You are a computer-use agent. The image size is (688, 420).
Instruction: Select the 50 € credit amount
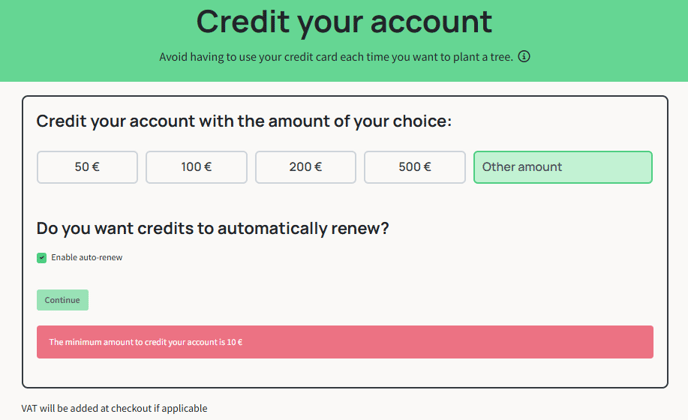[x=87, y=167]
